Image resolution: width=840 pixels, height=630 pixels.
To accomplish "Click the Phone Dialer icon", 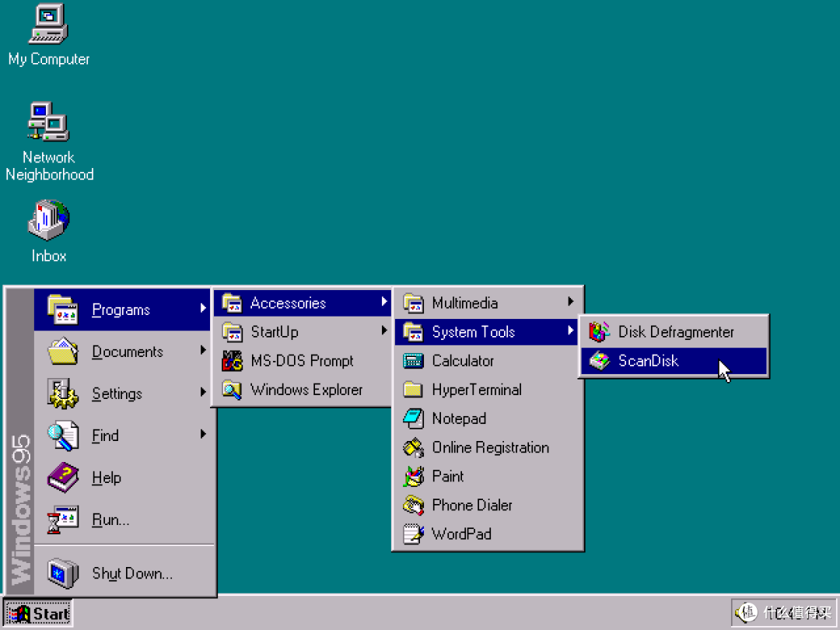I will (413, 506).
